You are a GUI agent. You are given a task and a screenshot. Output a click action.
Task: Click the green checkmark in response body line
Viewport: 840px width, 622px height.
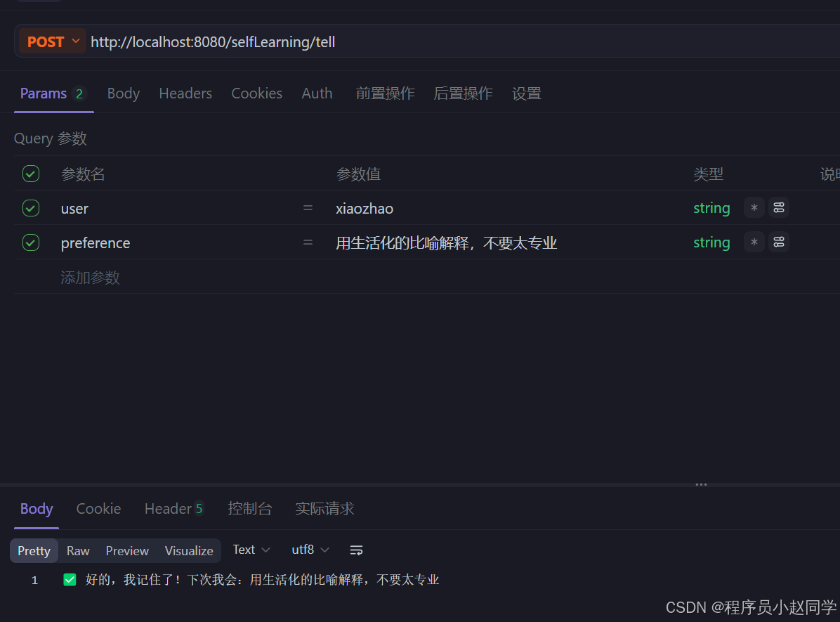tap(70, 579)
